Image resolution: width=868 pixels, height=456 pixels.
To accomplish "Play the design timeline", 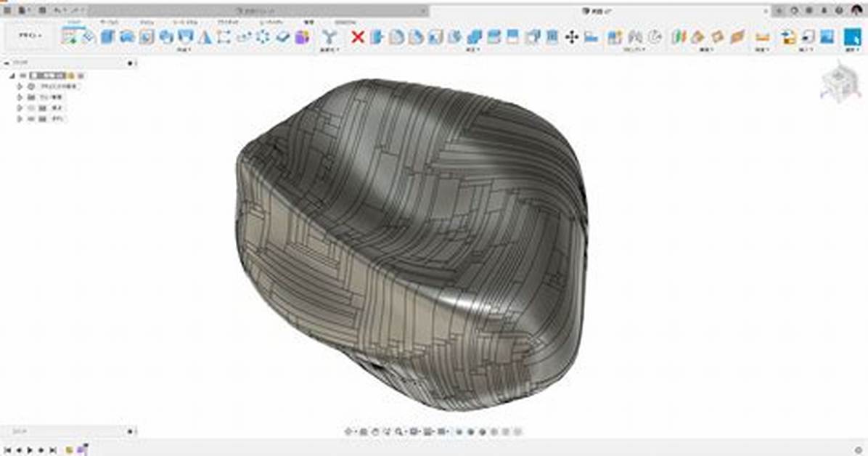I will (x=30, y=450).
